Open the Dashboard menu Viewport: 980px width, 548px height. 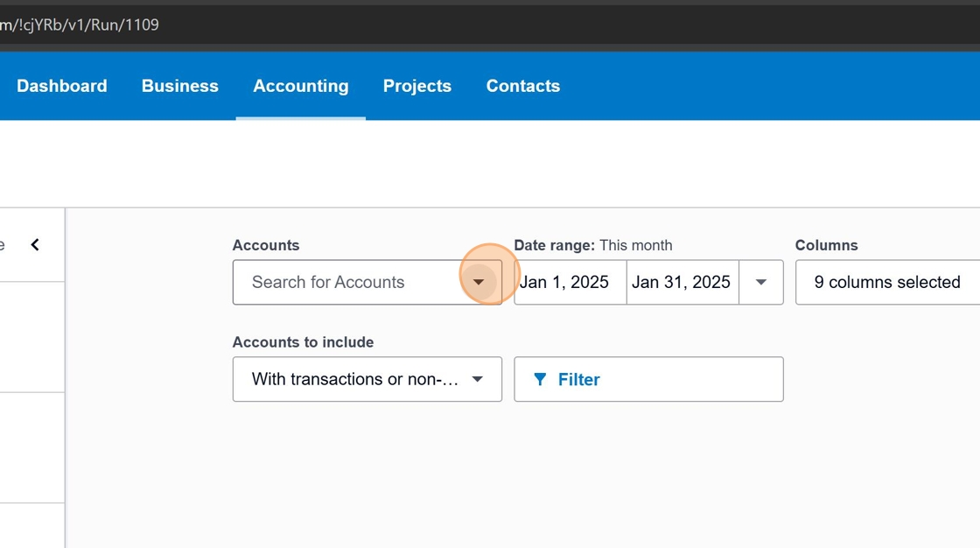pos(62,86)
